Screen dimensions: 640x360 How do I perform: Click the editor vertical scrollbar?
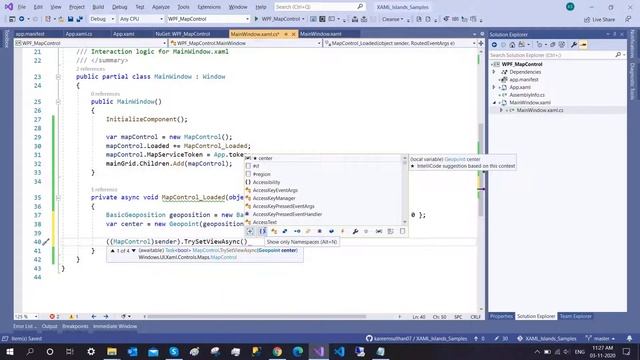(x=481, y=180)
